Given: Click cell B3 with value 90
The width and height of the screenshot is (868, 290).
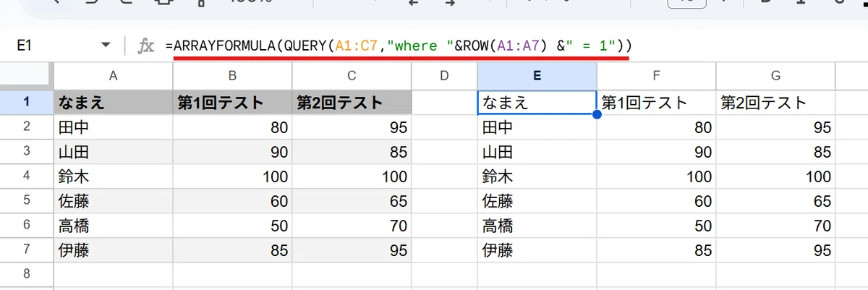Looking at the screenshot, I should click(x=233, y=152).
